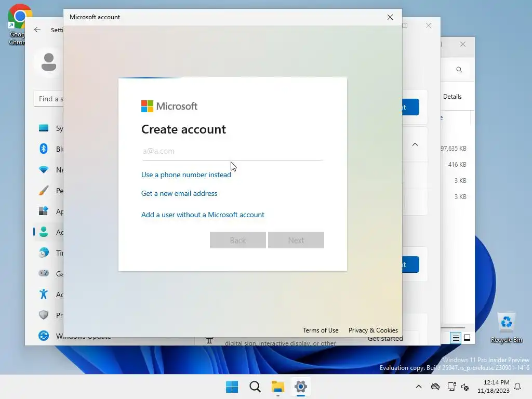The width and height of the screenshot is (532, 399).
Task: Click the Find a setting search box
Action: pyautogui.click(x=48, y=99)
